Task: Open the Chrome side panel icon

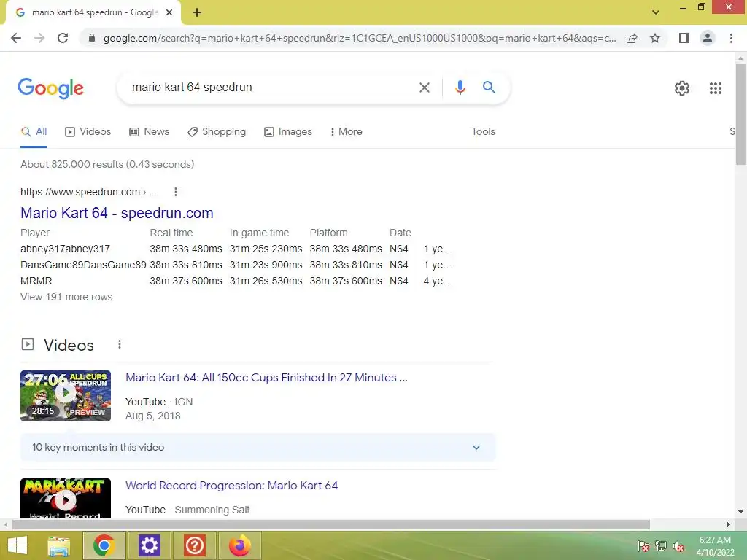Action: point(684,38)
